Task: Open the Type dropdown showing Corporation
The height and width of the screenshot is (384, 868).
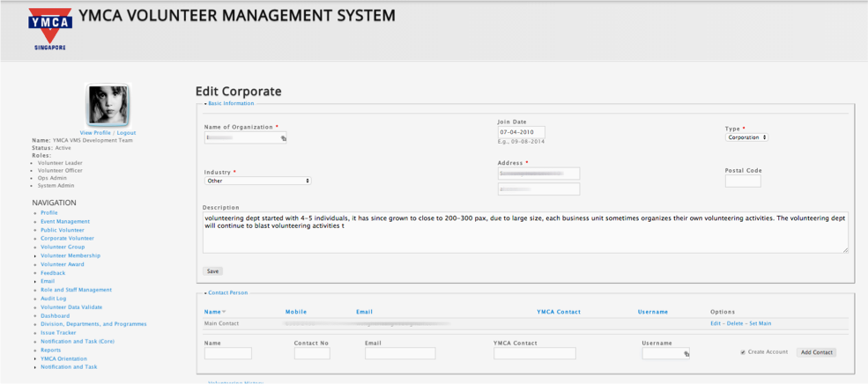Action: tap(746, 137)
